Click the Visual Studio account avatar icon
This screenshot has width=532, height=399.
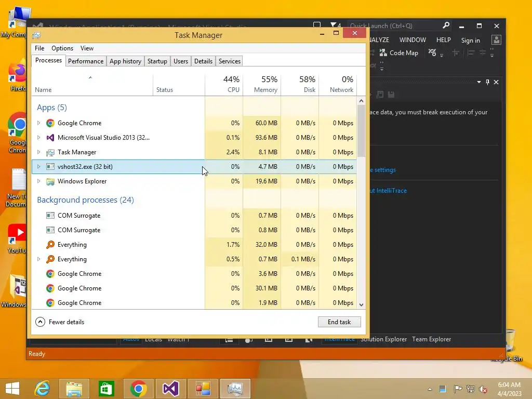coord(496,40)
